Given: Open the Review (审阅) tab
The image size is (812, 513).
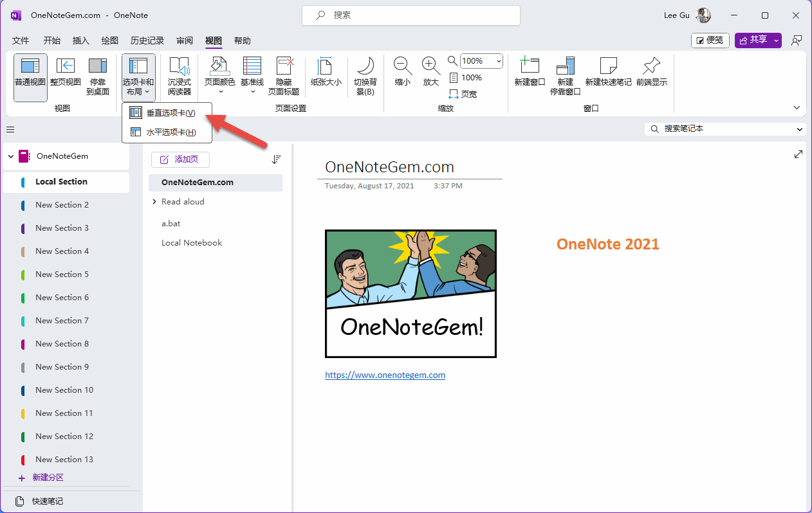Looking at the screenshot, I should [185, 40].
